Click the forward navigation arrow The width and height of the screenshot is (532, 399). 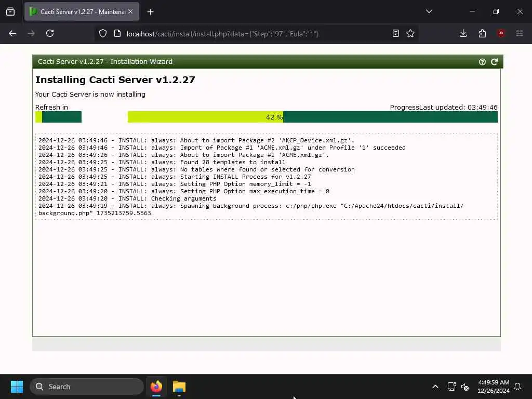pos(31,33)
